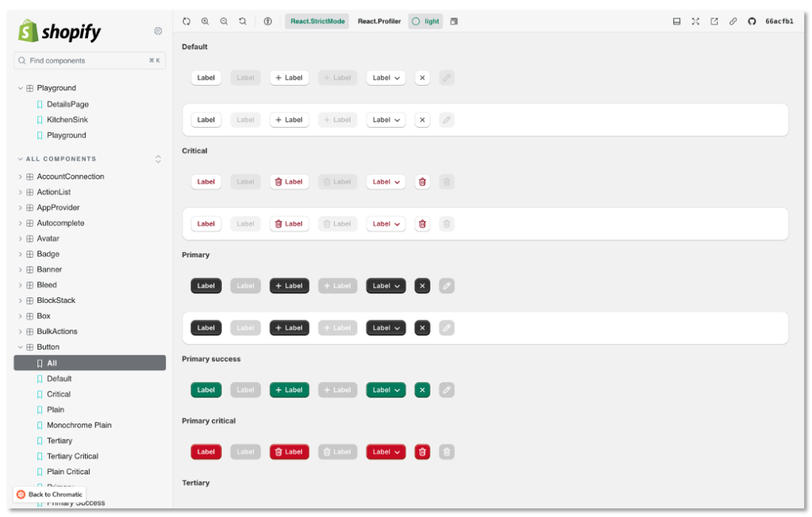Click the remount component reload icon
The height and width of the screenshot is (517, 812).
tap(186, 21)
